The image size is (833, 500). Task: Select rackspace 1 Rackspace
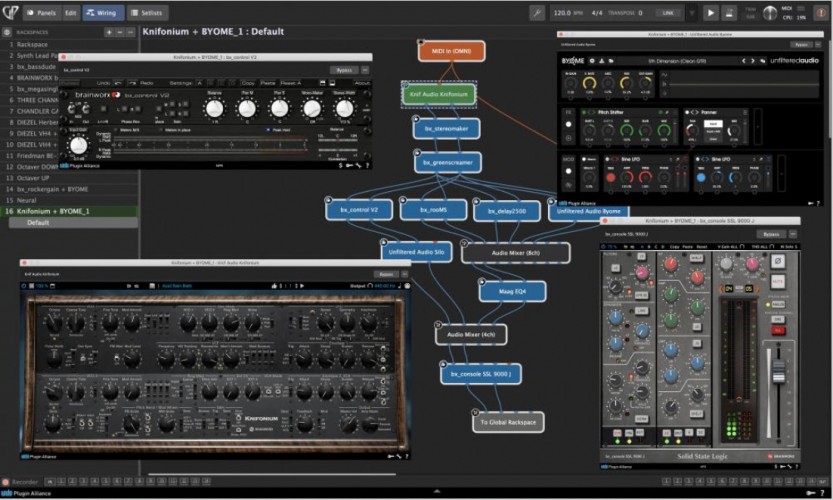tap(69, 45)
